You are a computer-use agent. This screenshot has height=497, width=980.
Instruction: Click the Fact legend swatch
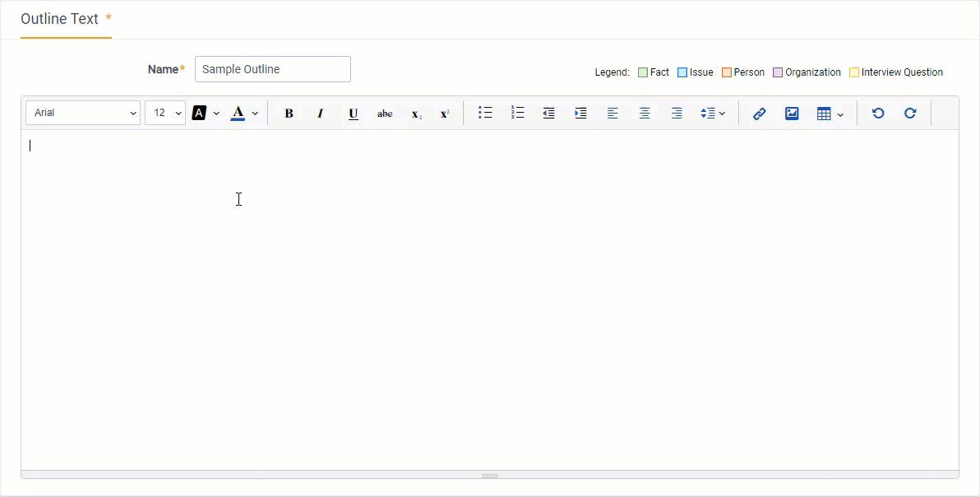(642, 72)
